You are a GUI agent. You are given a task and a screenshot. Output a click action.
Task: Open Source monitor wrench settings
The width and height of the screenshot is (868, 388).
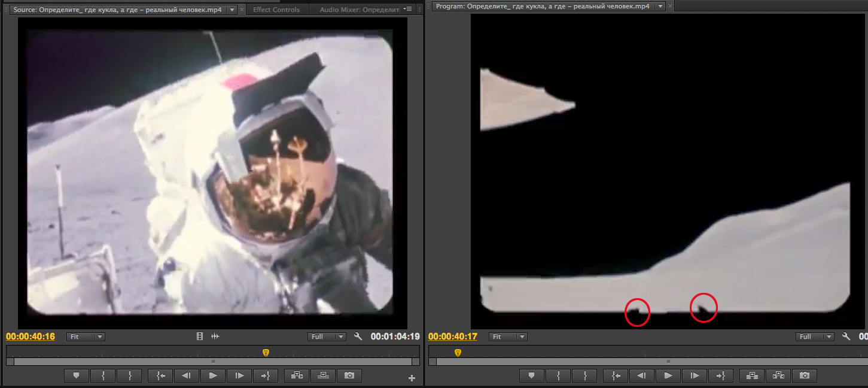pyautogui.click(x=358, y=337)
